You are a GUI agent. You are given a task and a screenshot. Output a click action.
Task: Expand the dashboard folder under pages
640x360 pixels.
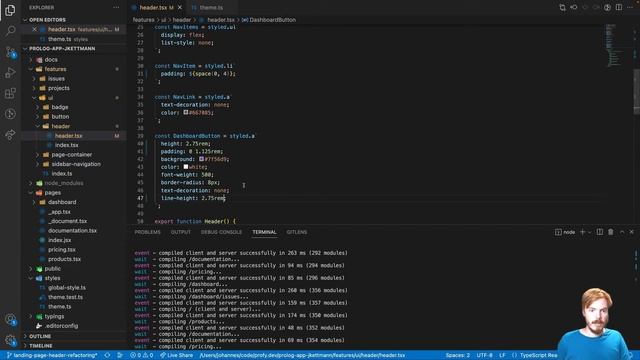pos(62,202)
